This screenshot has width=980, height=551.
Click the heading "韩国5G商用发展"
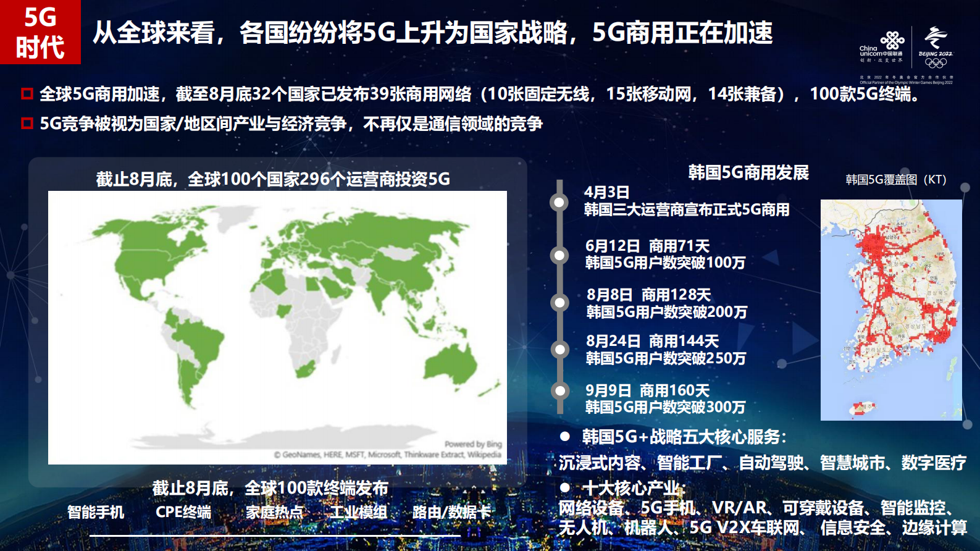click(748, 172)
